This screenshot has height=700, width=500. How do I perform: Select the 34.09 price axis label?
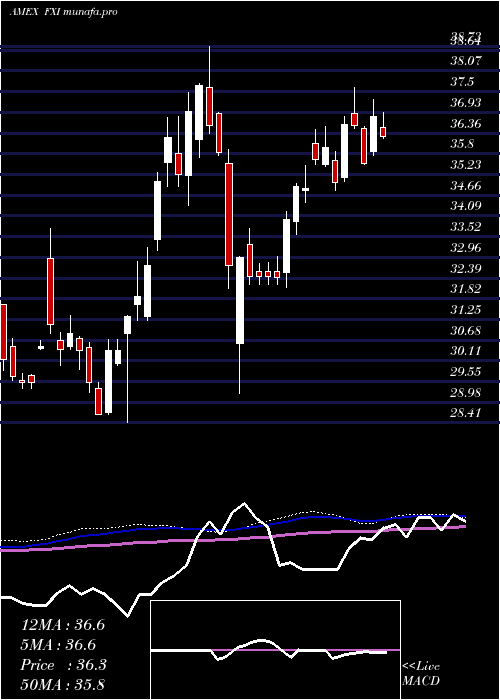(x=466, y=206)
